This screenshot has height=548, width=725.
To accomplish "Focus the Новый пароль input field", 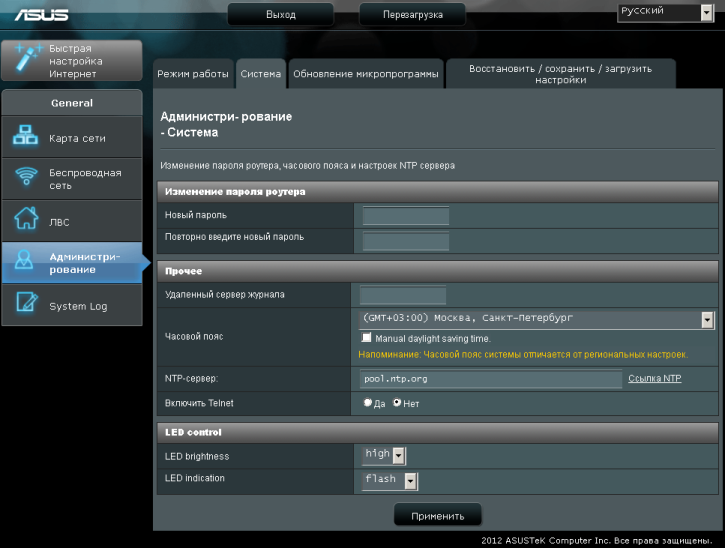I will click(405, 215).
